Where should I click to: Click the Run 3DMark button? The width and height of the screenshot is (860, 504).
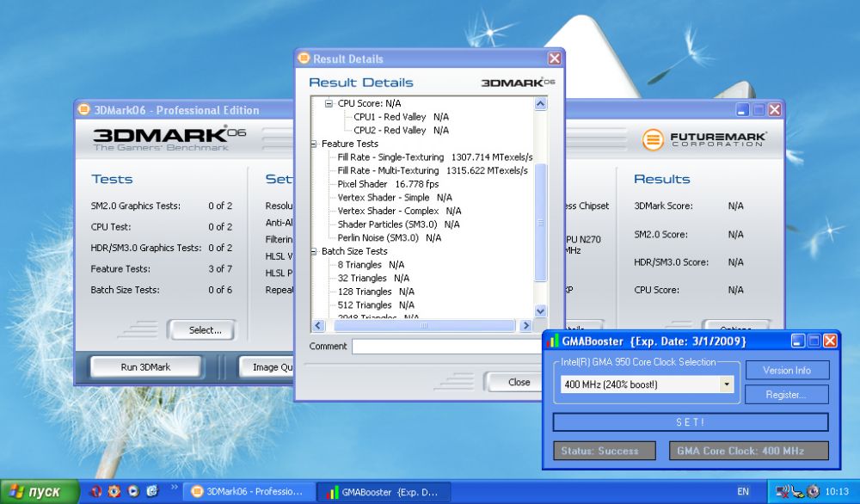tap(145, 367)
